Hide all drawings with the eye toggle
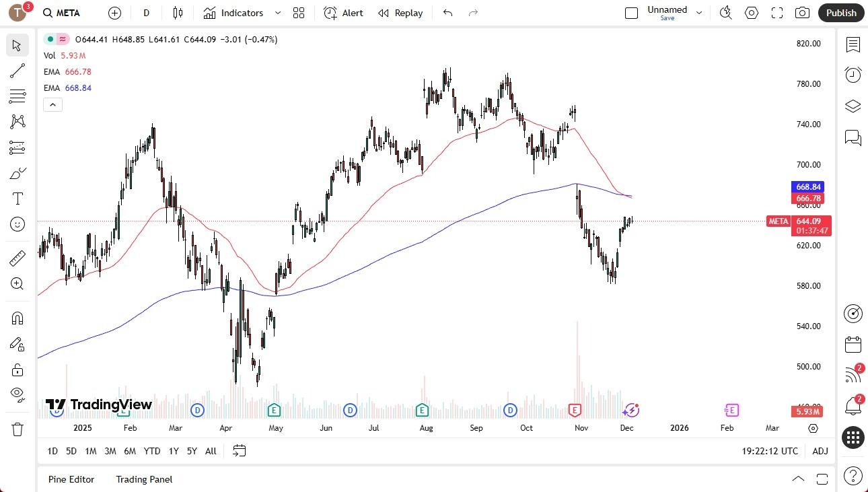Screen dimensions: 868x492 [17, 394]
